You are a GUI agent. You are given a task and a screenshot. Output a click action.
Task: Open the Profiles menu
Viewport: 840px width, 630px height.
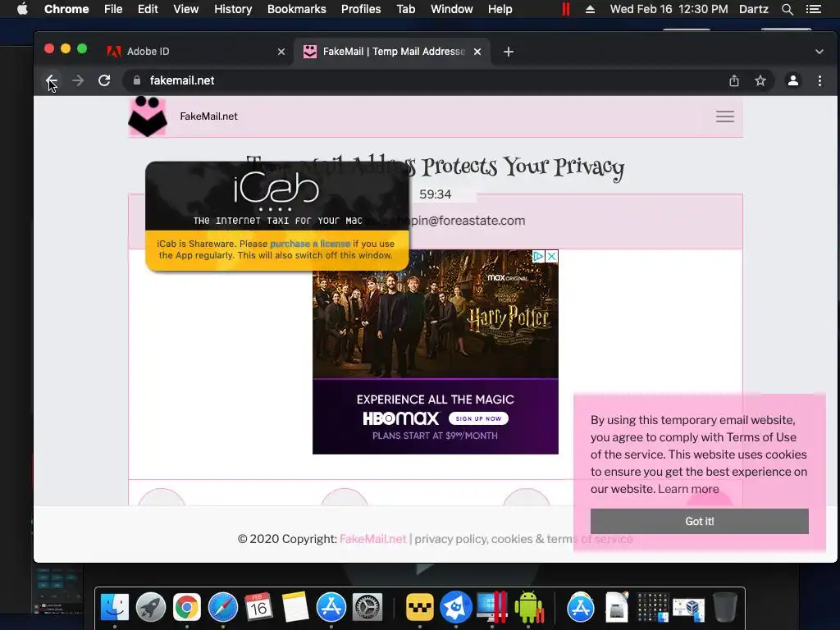(361, 9)
